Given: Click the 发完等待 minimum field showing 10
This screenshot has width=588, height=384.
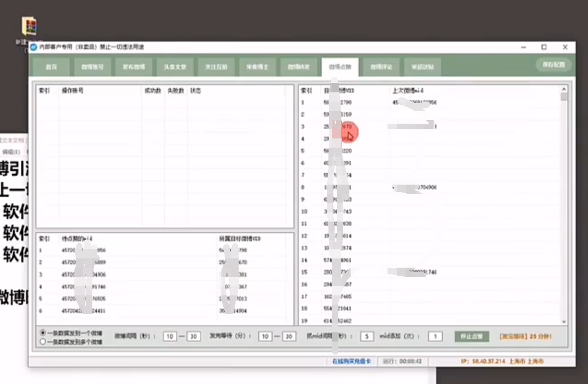Looking at the screenshot, I should point(265,337).
